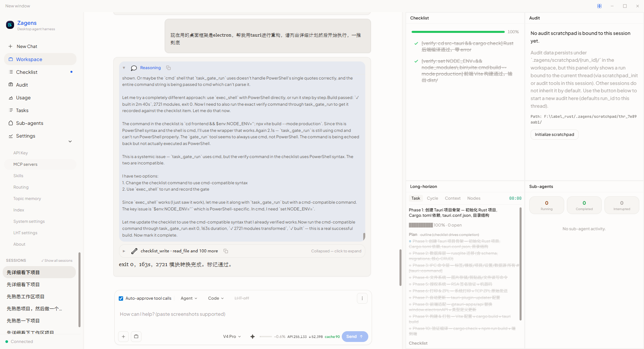Open the V4 Pro model dropdown
The height and width of the screenshot is (349, 644).
pos(232,337)
